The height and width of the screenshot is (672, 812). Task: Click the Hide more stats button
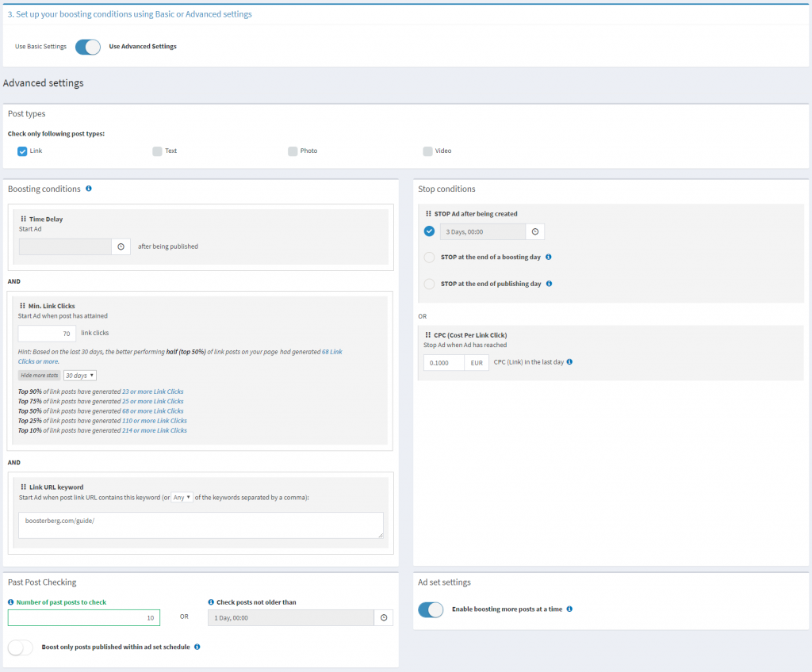[40, 376]
